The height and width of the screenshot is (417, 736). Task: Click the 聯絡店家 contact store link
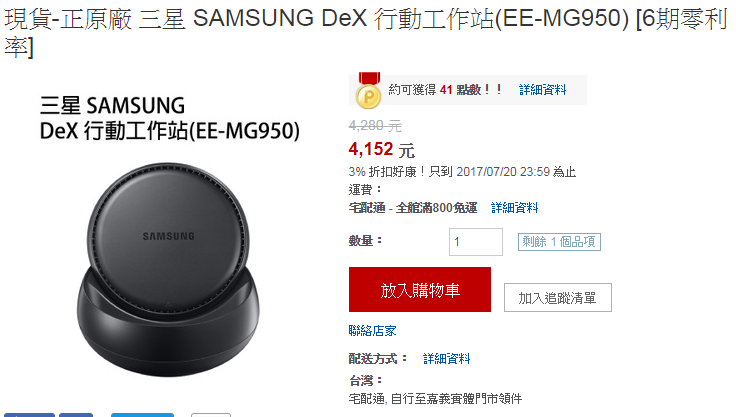coord(372,331)
